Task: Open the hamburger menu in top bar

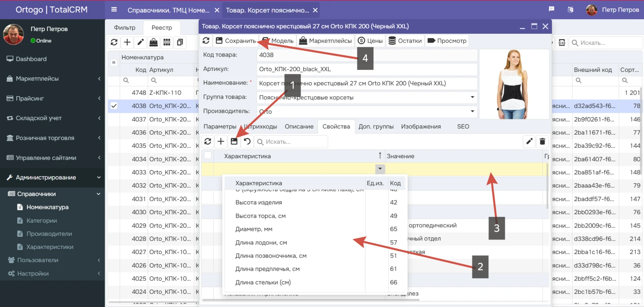Action: point(114,10)
